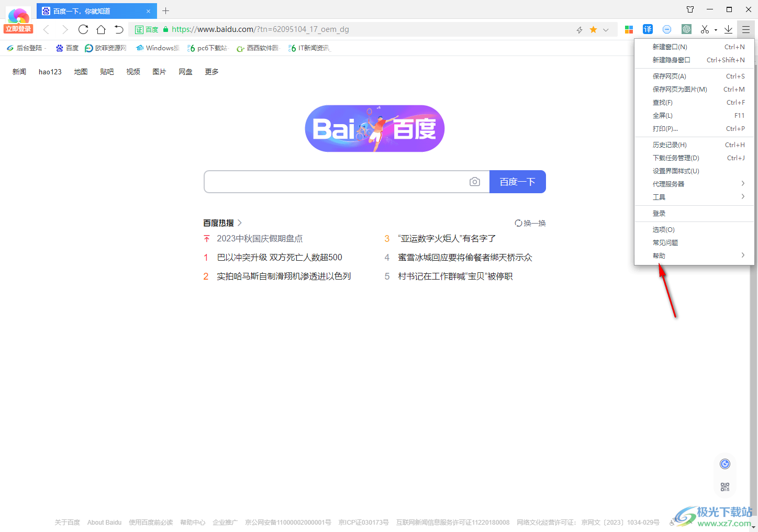Screen dimensions: 758x532
Task: Open the IT新闻资讯 bookmark
Action: click(309, 48)
